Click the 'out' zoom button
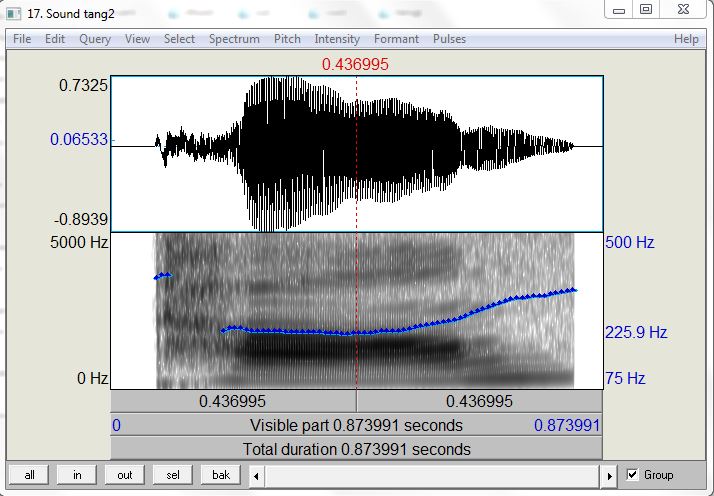 (125, 475)
